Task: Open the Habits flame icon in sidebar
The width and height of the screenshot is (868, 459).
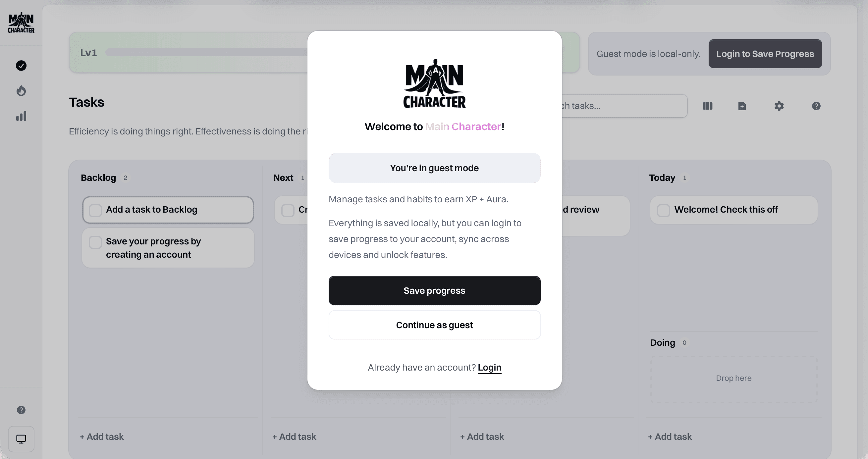Action: (21, 91)
